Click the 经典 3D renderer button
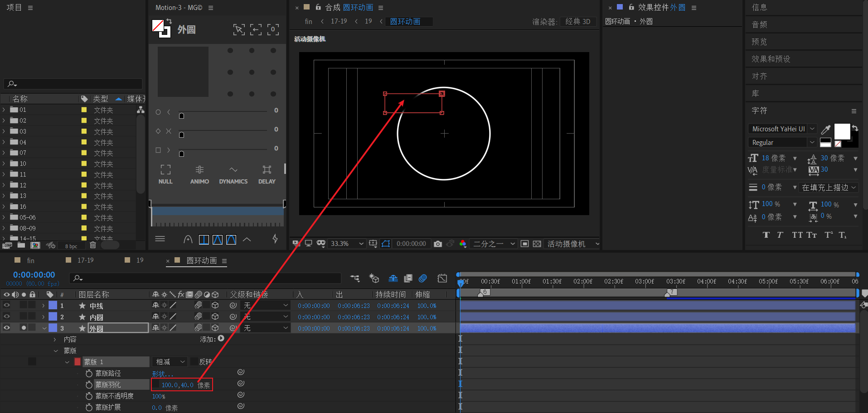This screenshot has width=868, height=413. click(578, 21)
